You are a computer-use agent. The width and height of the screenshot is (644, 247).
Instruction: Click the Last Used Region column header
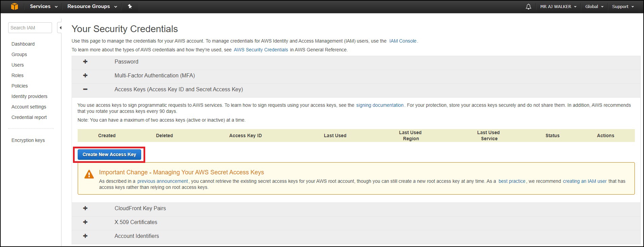point(410,135)
